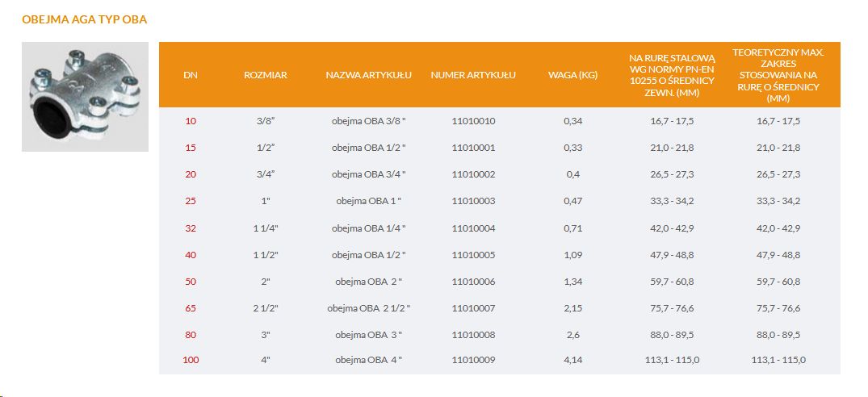Select DN value 65

tap(191, 308)
